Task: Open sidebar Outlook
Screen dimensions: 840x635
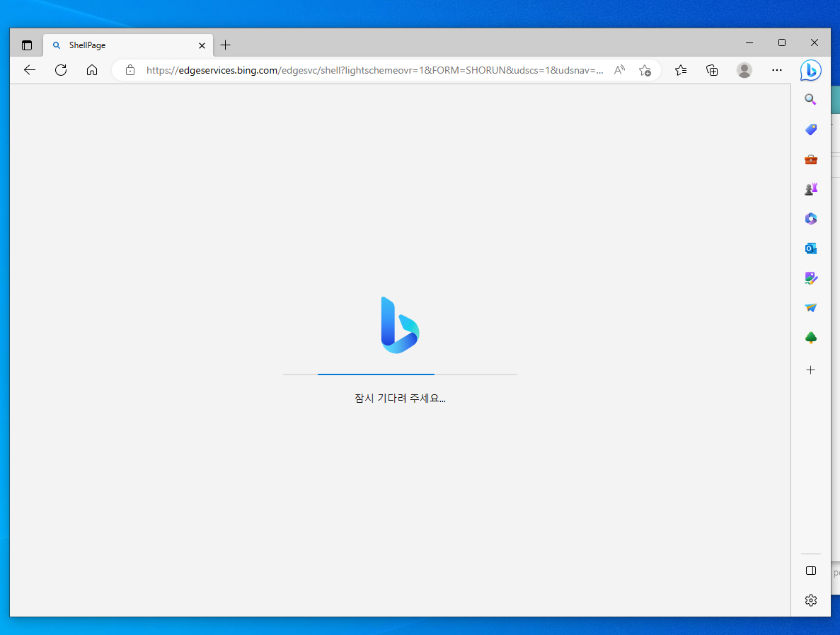Action: tap(810, 248)
